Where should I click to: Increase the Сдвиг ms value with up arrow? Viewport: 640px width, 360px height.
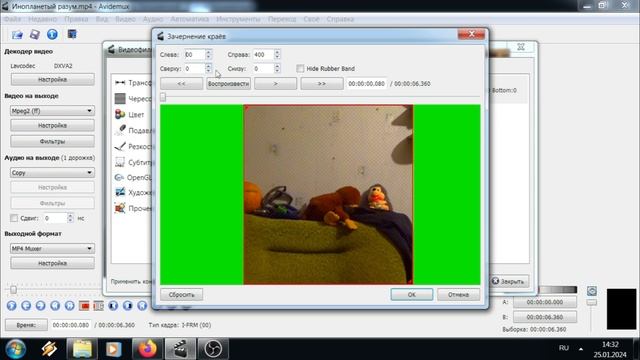click(71, 216)
